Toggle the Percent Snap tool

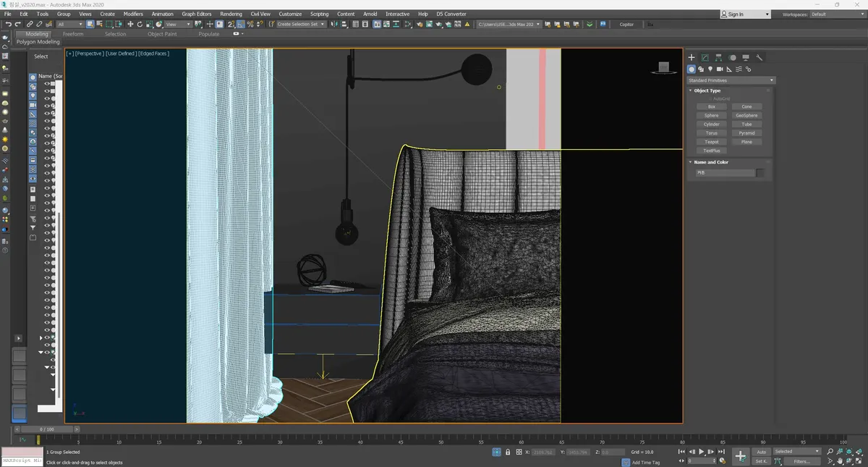(x=250, y=25)
